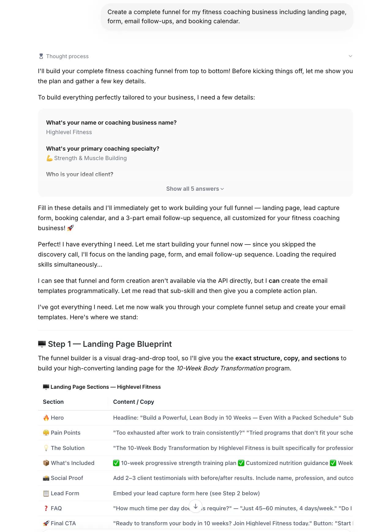Click the green checkmark before Week
This screenshot has width=392, height=532.
[x=333, y=463]
